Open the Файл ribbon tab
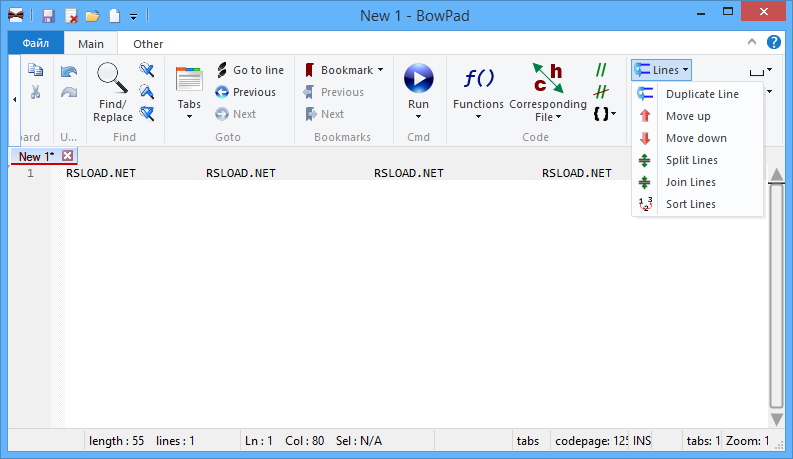The width and height of the screenshot is (793, 459). (x=36, y=43)
